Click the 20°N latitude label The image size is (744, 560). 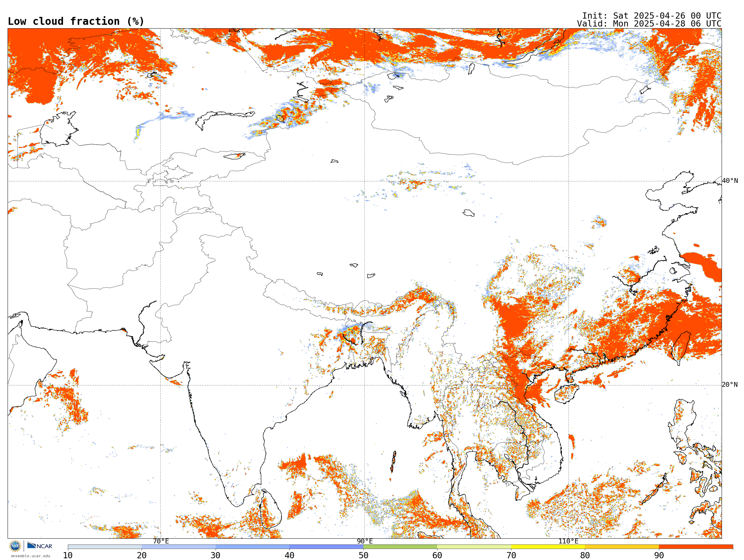click(730, 385)
